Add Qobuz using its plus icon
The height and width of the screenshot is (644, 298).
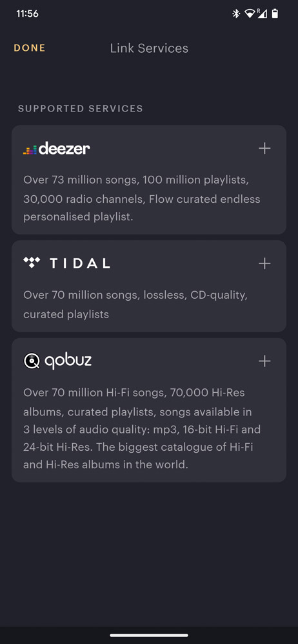point(264,361)
